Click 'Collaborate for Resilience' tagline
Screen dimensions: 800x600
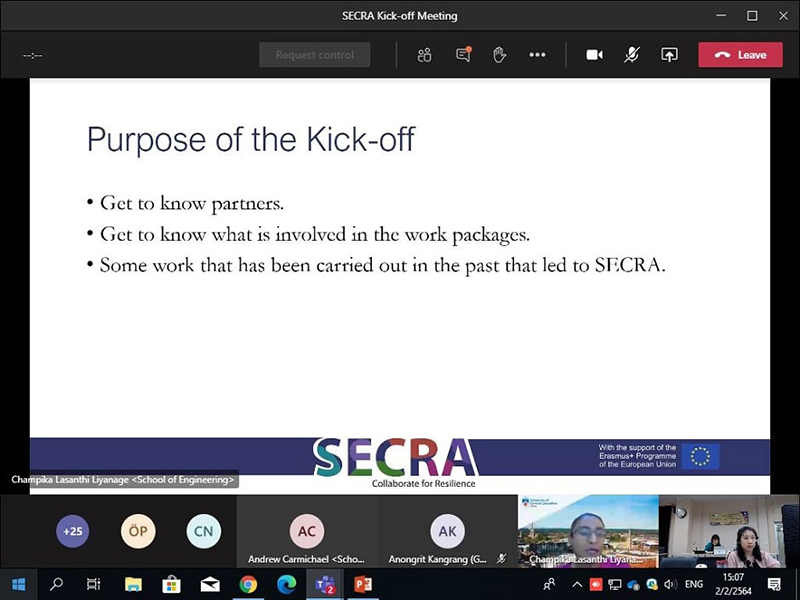[x=423, y=483]
